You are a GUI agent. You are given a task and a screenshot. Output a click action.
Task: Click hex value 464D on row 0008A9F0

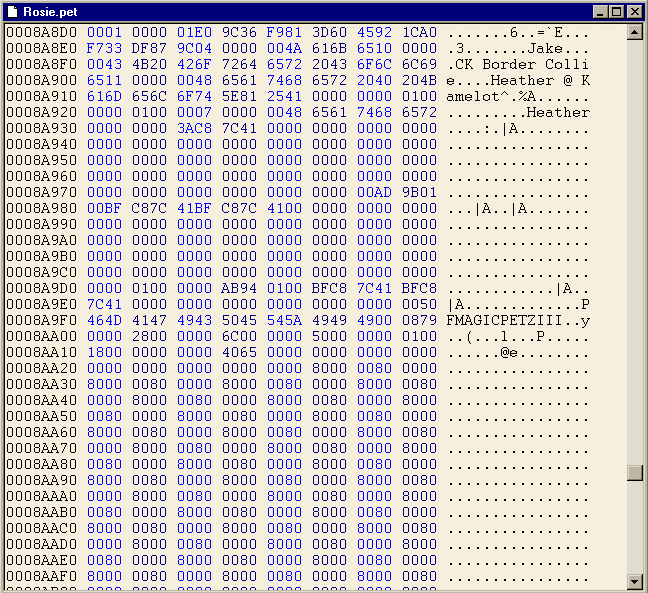coord(104,320)
